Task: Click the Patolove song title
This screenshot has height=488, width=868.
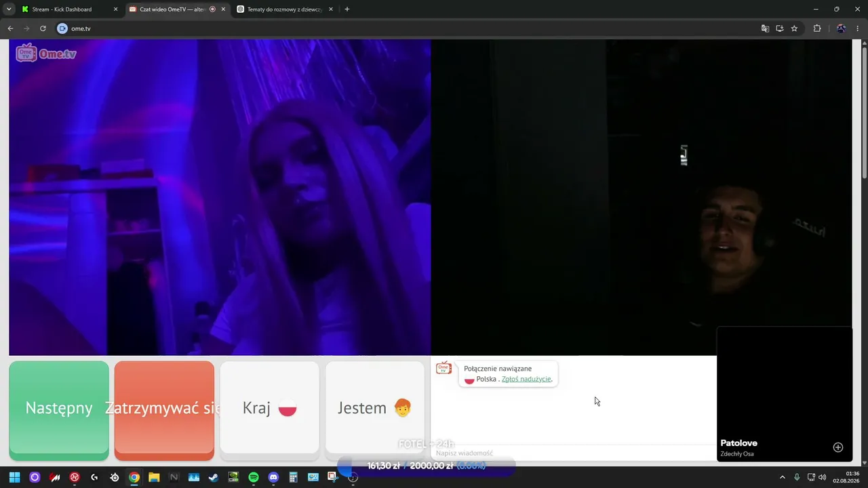Action: [x=738, y=443]
